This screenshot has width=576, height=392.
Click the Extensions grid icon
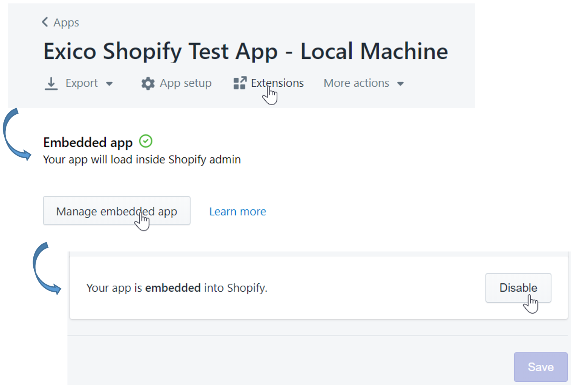[x=240, y=83]
